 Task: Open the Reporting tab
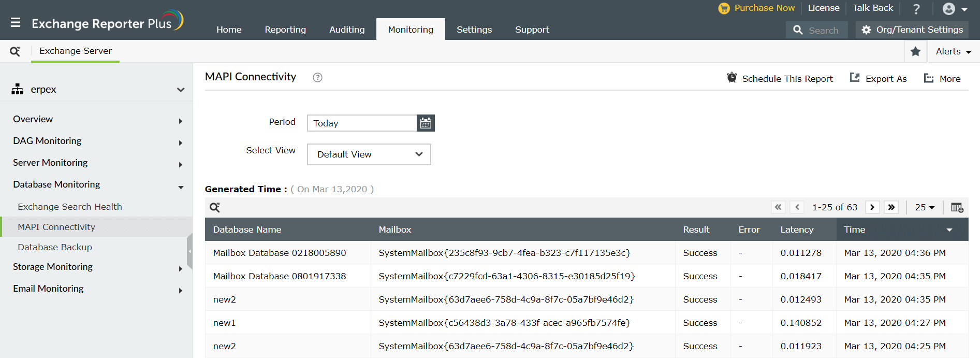[x=285, y=30]
